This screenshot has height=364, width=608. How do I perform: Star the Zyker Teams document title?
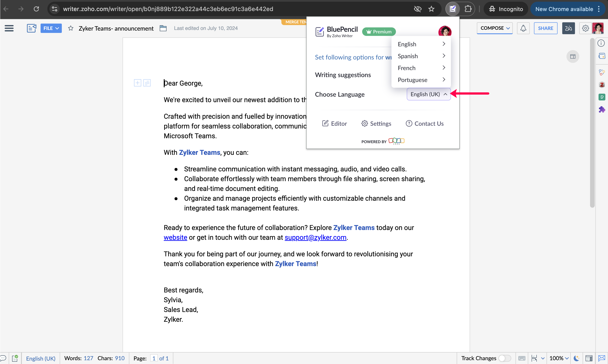(x=71, y=28)
